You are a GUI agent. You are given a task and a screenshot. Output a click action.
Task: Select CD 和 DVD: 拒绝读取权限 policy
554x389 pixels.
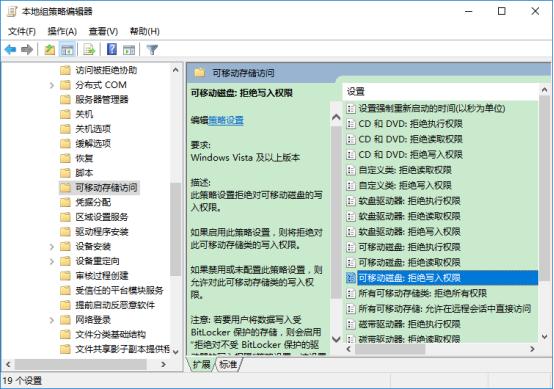410,139
